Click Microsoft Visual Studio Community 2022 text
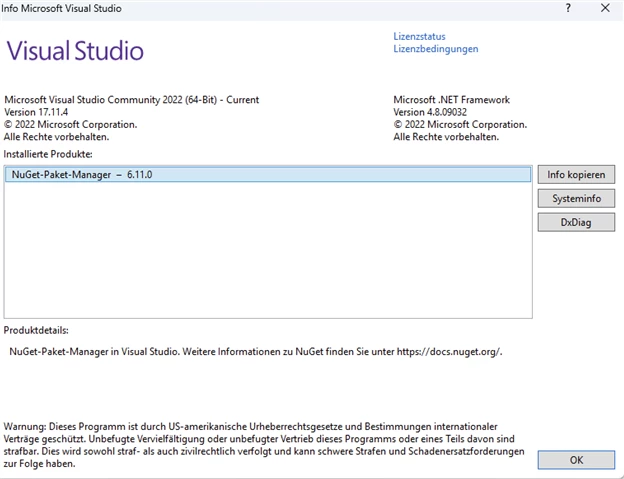Screen dimensions: 624x479 click(x=131, y=100)
